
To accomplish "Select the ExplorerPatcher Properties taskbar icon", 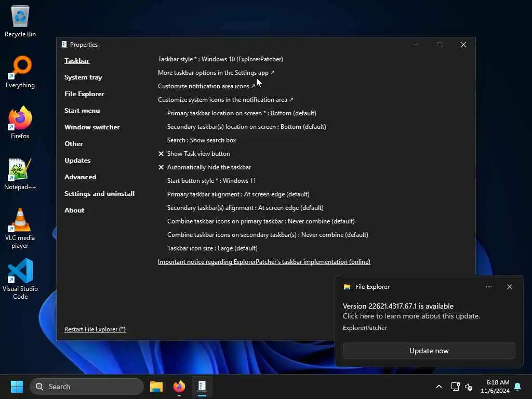I will pos(202,387).
